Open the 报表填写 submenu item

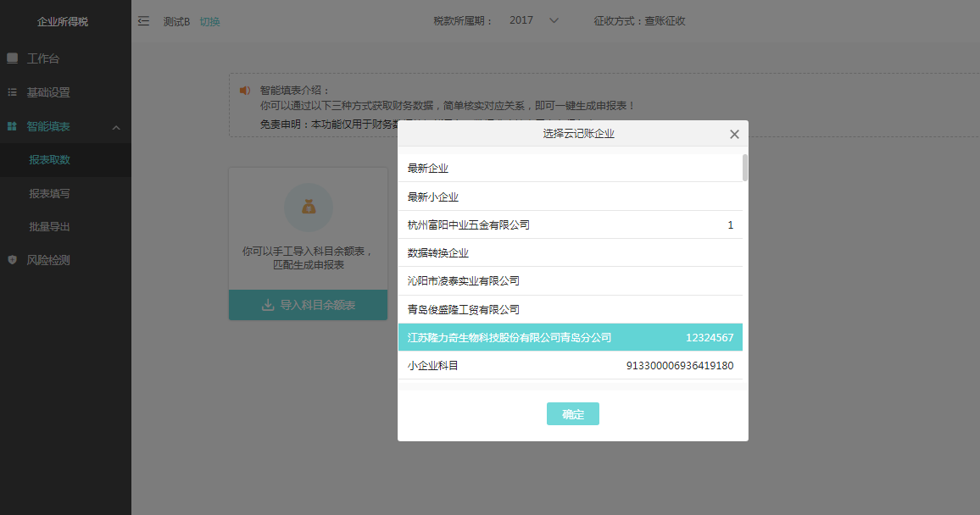click(x=49, y=194)
